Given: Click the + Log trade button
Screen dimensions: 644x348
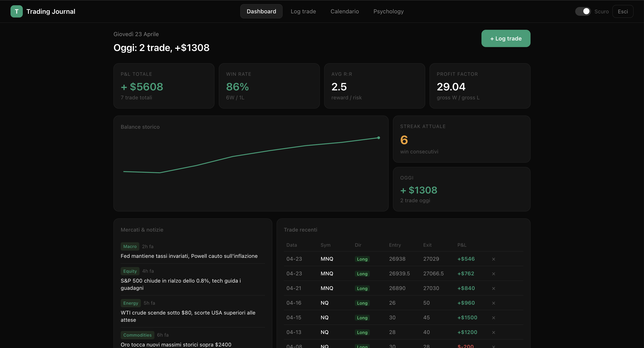Looking at the screenshot, I should tap(506, 39).
